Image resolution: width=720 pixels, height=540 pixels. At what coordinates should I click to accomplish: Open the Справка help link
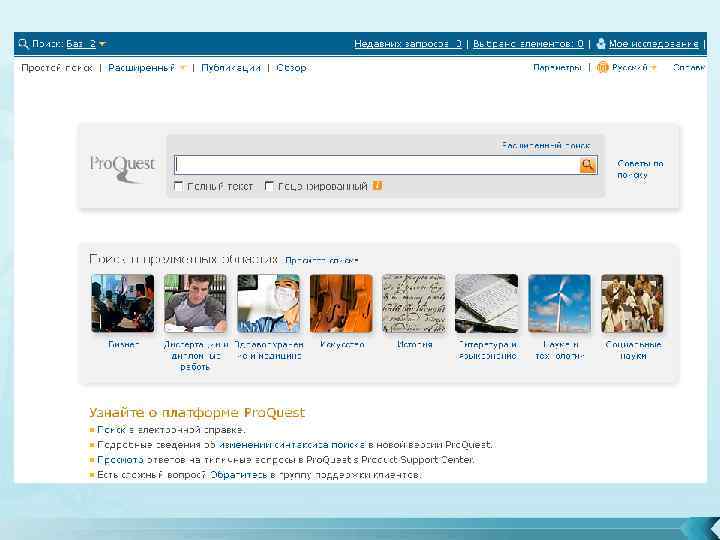689,68
